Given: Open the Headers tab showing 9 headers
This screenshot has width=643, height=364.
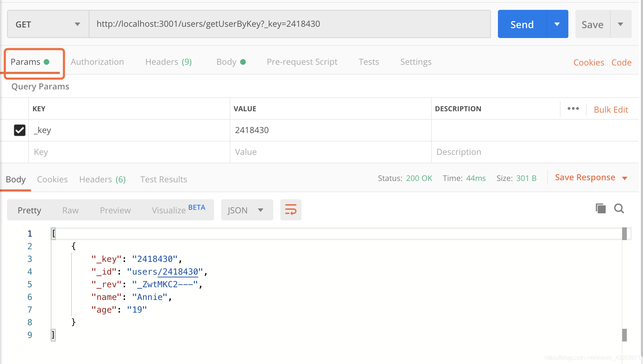Looking at the screenshot, I should [168, 62].
